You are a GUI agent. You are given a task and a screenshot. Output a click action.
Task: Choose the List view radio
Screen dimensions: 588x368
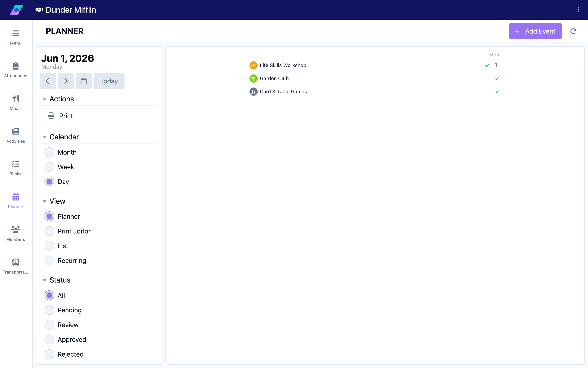(49, 246)
